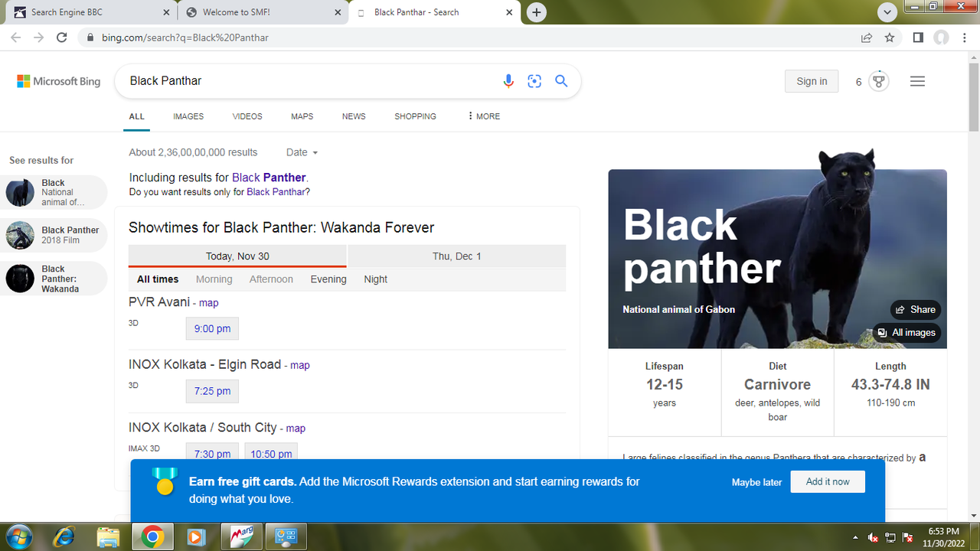The image size is (980, 551).
Task: Click the 7:25 pm Elgin Road showtime
Action: 212,391
